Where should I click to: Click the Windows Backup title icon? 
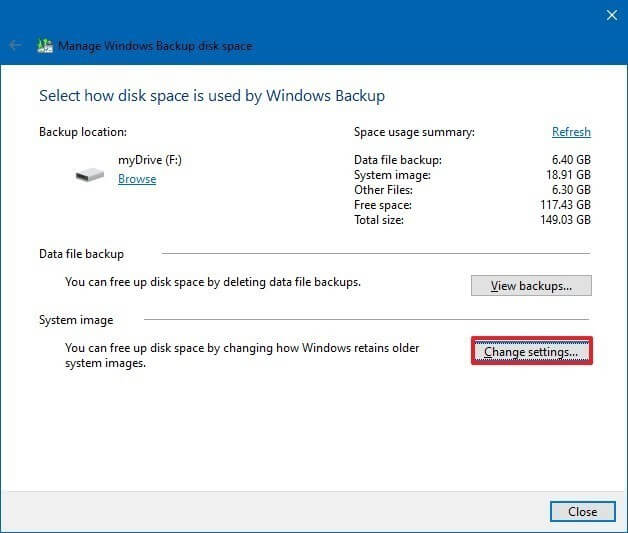tap(45, 46)
